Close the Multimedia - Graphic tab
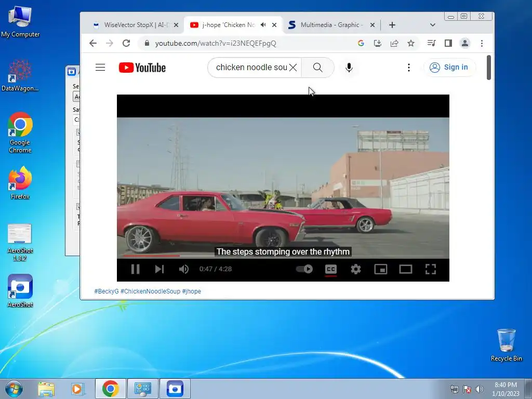The image size is (532, 399). tap(372, 25)
